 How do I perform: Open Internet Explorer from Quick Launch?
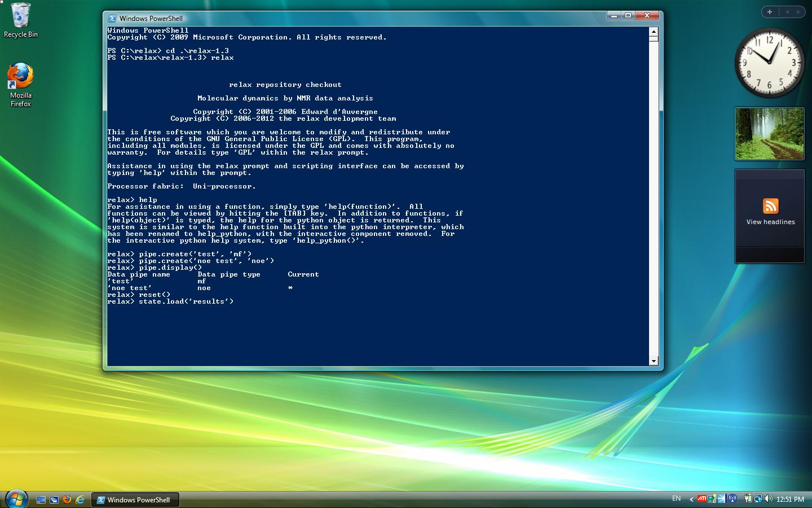(x=80, y=500)
